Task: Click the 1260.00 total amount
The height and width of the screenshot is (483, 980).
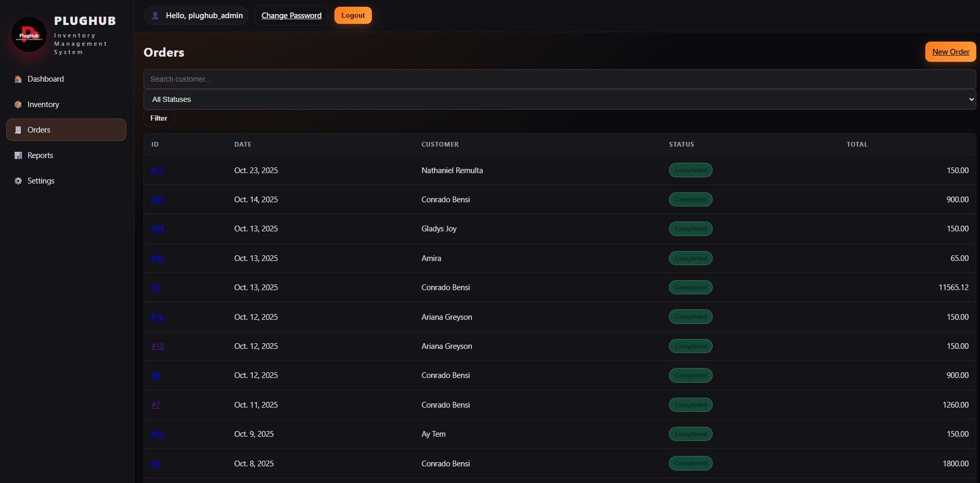Action: [x=956, y=405]
